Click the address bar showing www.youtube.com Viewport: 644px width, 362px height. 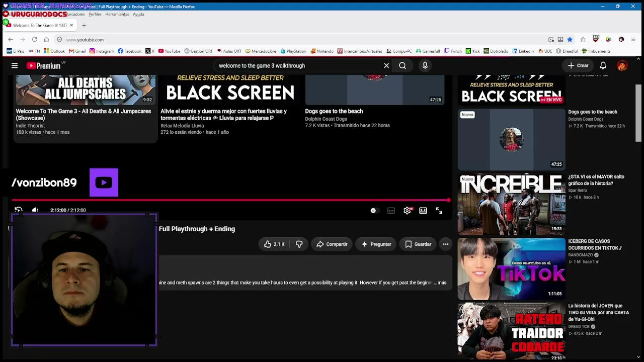[302, 40]
